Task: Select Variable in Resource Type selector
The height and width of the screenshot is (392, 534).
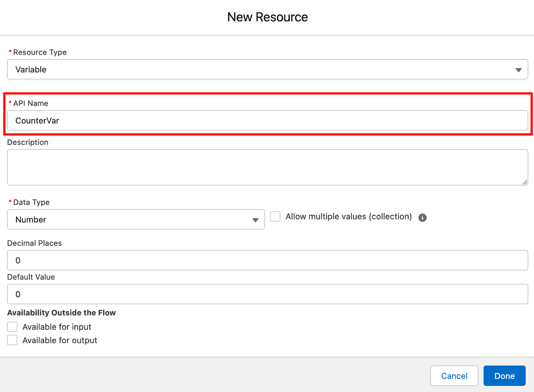Action: point(31,69)
